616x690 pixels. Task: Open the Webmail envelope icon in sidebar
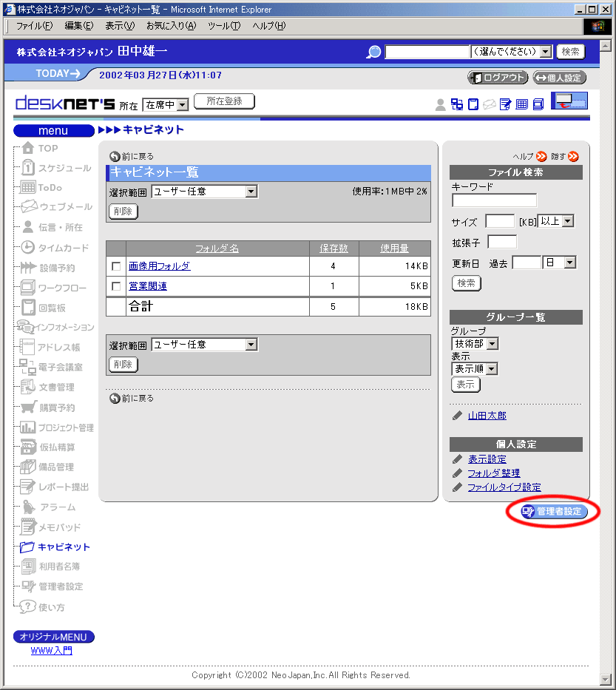(29, 207)
